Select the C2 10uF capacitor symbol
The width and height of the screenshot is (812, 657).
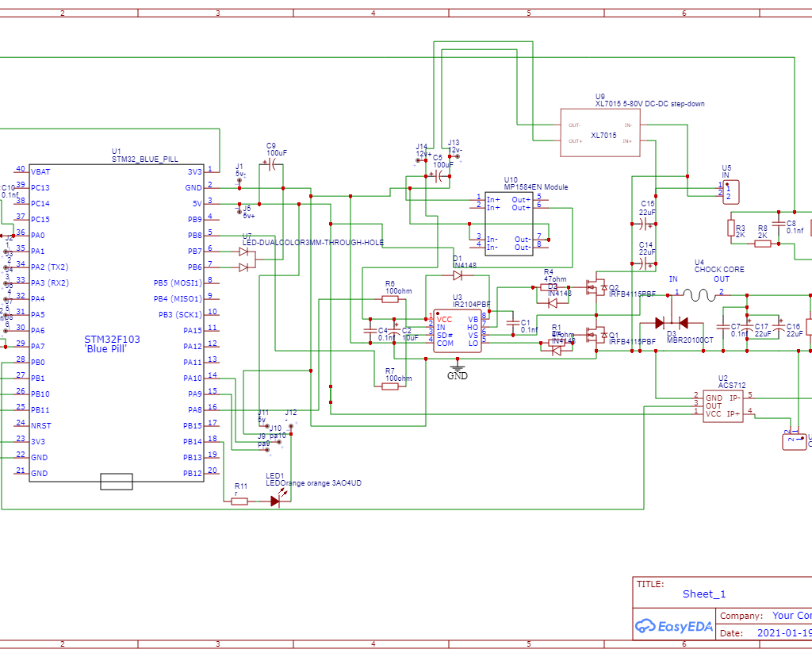[x=394, y=331]
